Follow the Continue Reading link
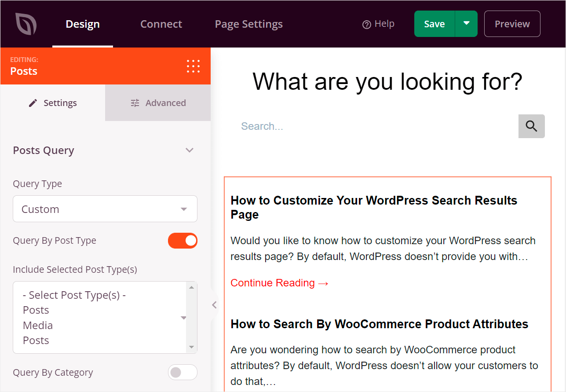566x392 pixels. pyautogui.click(x=280, y=283)
